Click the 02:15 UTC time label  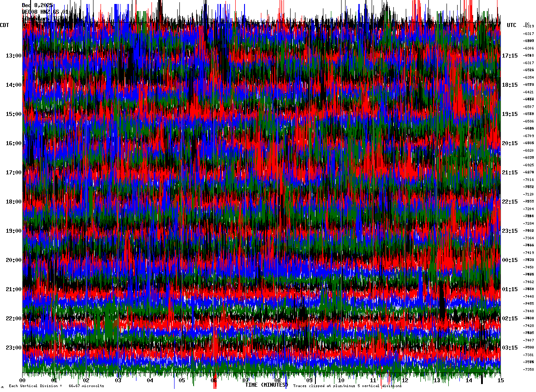pyautogui.click(x=510, y=319)
